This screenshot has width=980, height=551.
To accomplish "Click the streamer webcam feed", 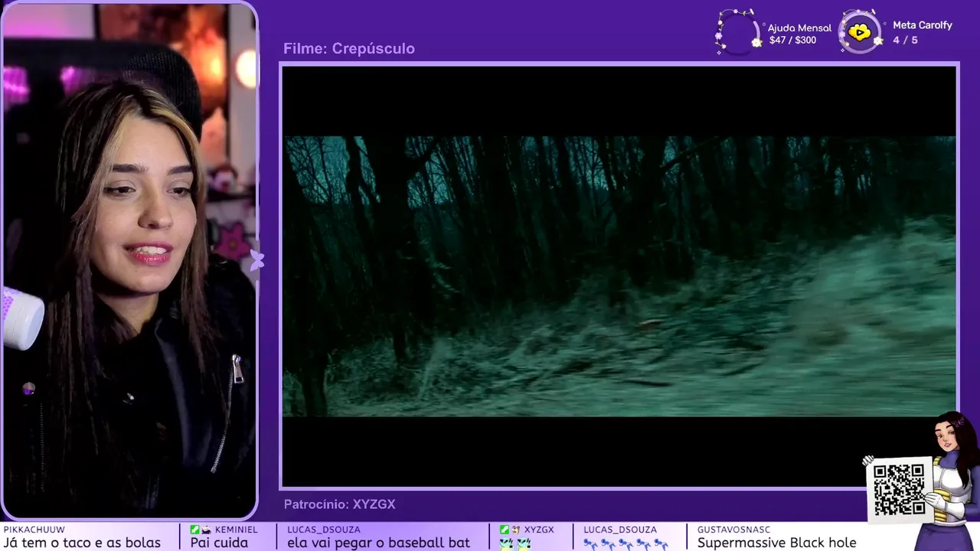I will 129,260.
